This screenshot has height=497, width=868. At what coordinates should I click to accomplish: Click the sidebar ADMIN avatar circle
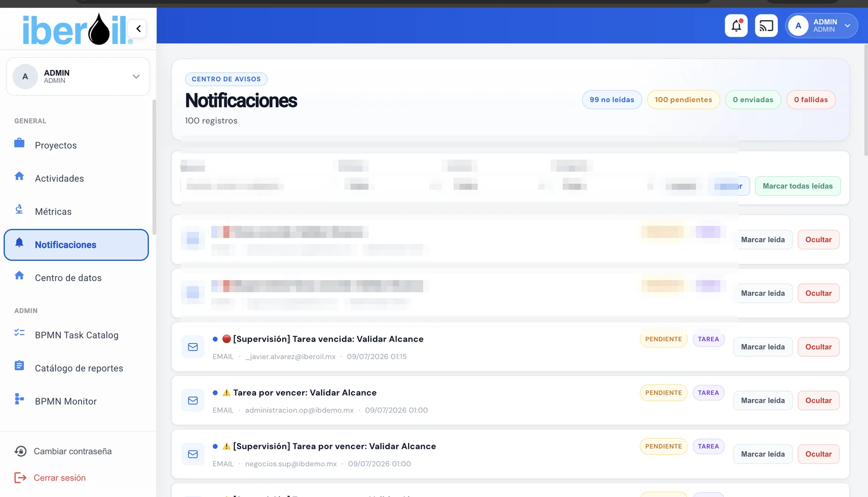point(25,77)
